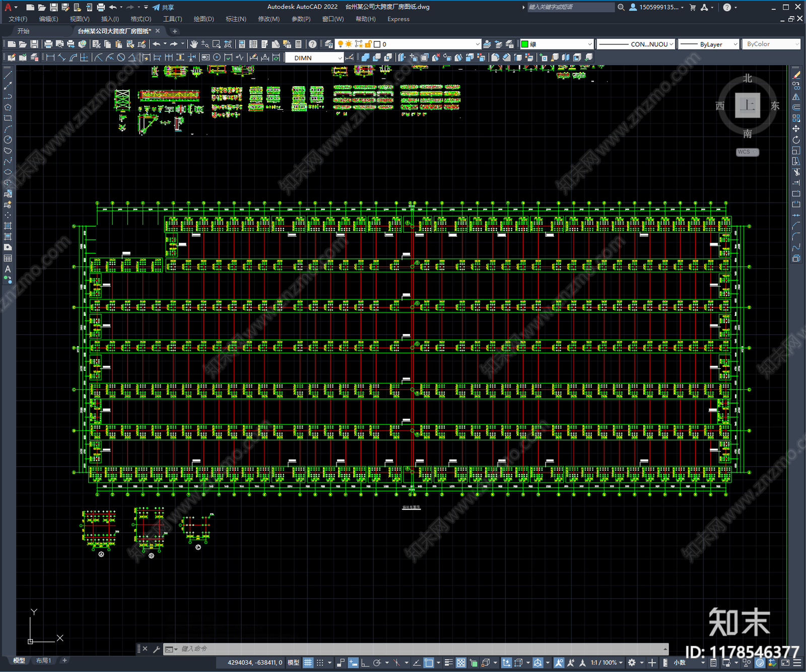Click the command line customize wrench icon
Image resolution: width=806 pixels, height=672 pixels.
pos(156,649)
